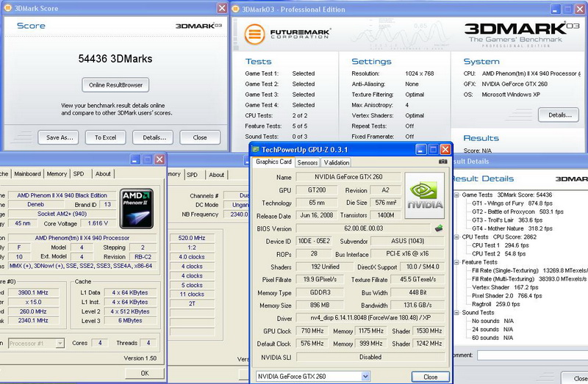Select the 24 sounds result row
The width and height of the screenshot is (588, 384).
(492, 330)
